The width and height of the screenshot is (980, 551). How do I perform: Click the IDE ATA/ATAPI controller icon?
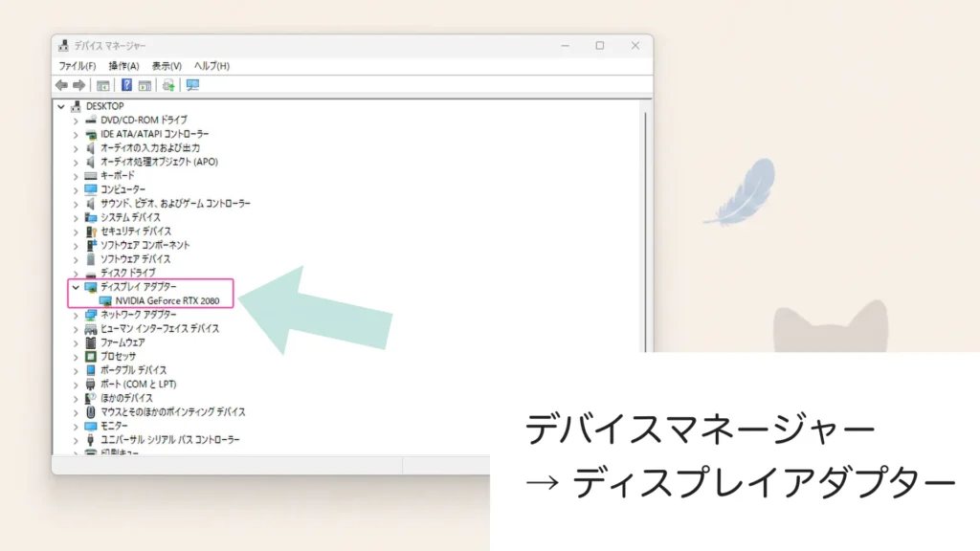pyautogui.click(x=91, y=134)
